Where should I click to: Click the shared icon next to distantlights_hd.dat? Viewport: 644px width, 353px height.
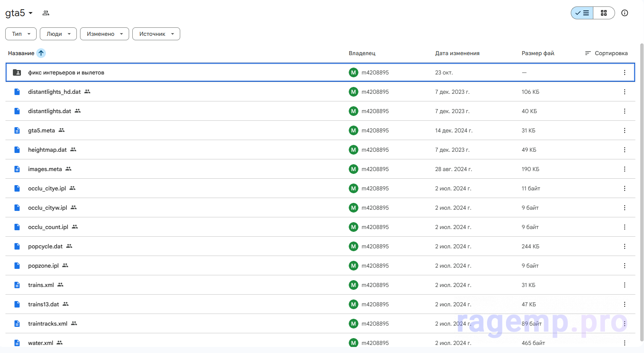coord(87,92)
